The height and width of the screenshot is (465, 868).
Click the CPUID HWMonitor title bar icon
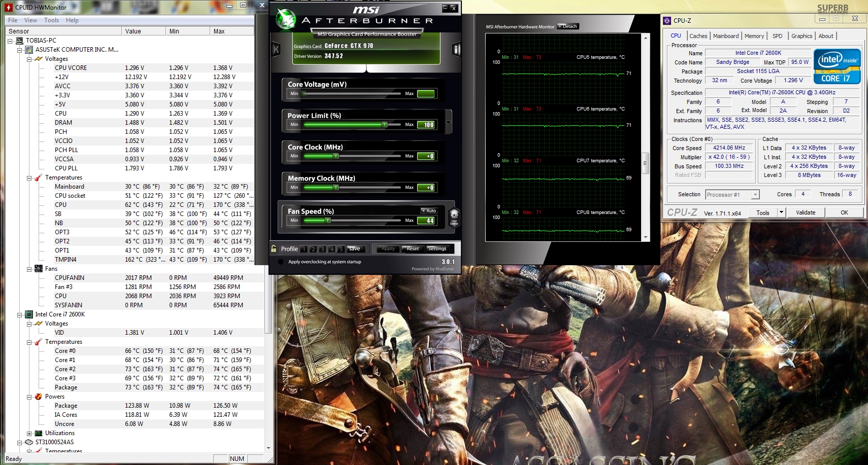pyautogui.click(x=9, y=7)
